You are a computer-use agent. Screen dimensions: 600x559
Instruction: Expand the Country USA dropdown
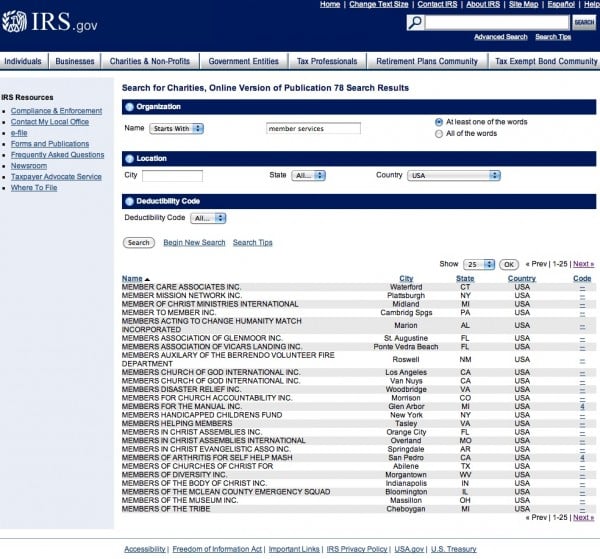453,175
